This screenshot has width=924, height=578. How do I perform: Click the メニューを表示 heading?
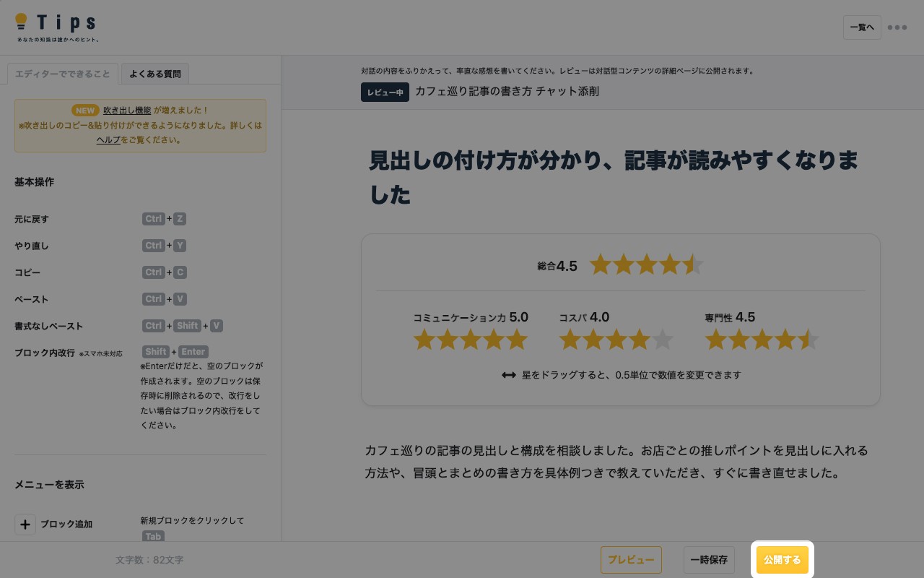[49, 485]
